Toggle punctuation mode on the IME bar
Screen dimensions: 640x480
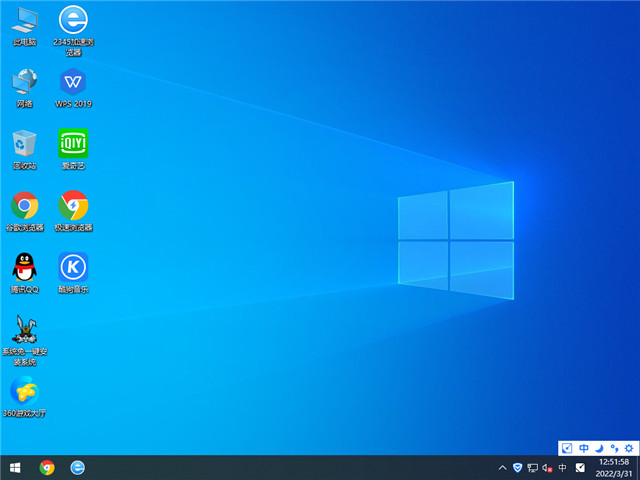614,448
